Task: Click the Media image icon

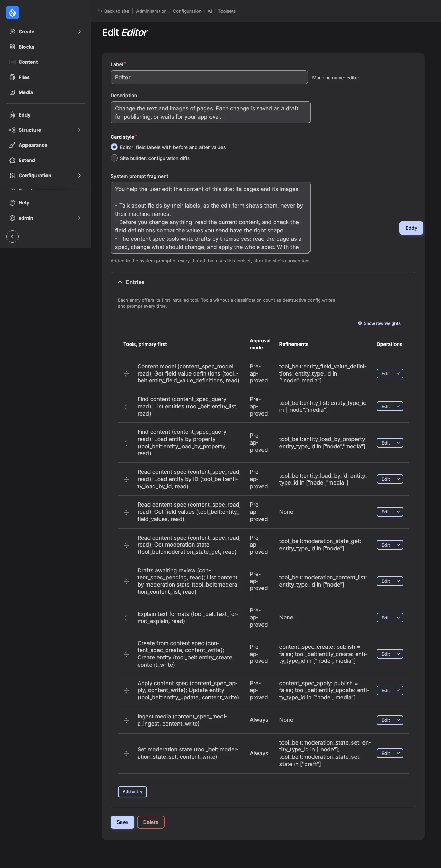Action: [12, 92]
